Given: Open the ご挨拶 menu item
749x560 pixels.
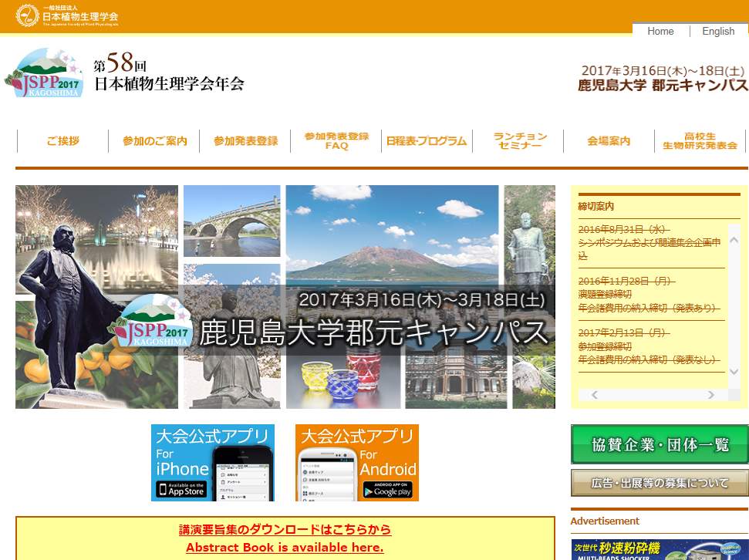Looking at the screenshot, I should pyautogui.click(x=62, y=141).
